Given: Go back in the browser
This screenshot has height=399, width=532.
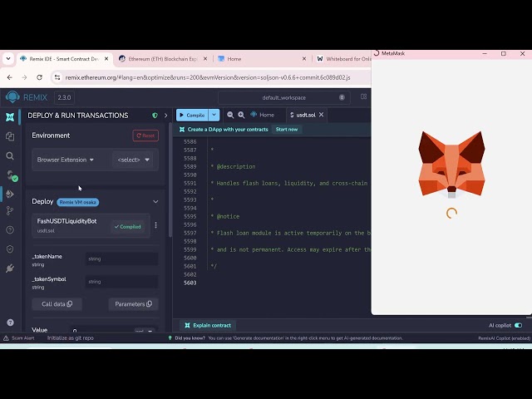Looking at the screenshot, I should [x=9, y=77].
